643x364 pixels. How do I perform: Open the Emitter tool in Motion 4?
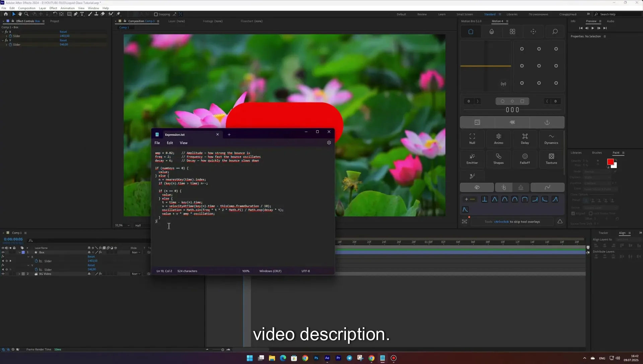tap(472, 159)
